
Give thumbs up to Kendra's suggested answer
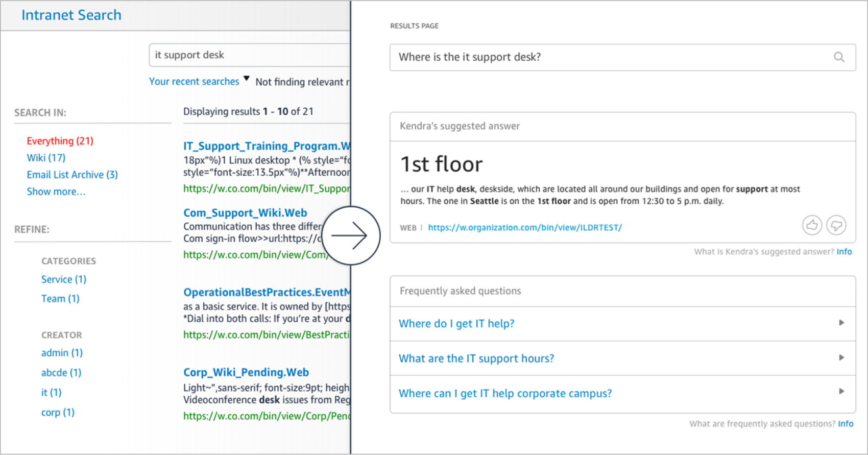click(812, 225)
